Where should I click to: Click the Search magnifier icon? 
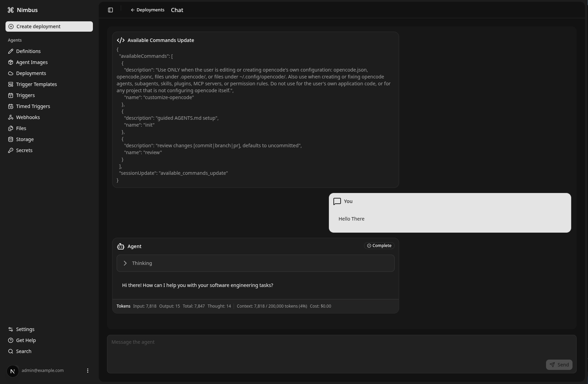tap(11, 351)
